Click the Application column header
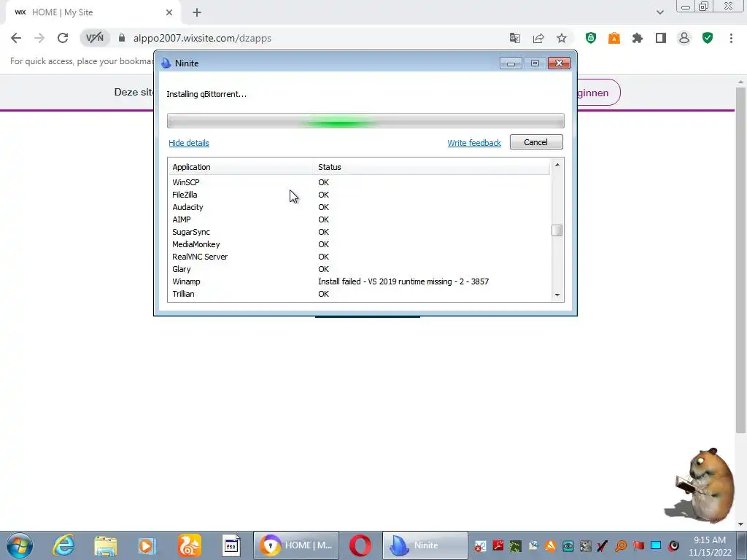This screenshot has width=747, height=560. 241,167
